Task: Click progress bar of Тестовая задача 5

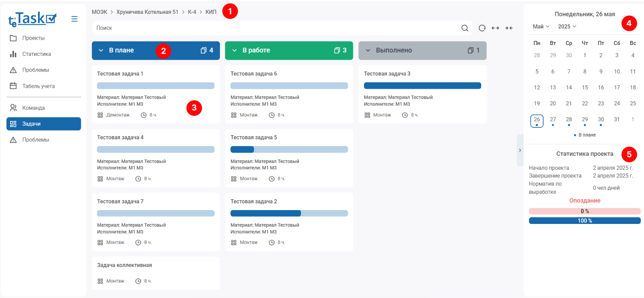Action: (289, 149)
